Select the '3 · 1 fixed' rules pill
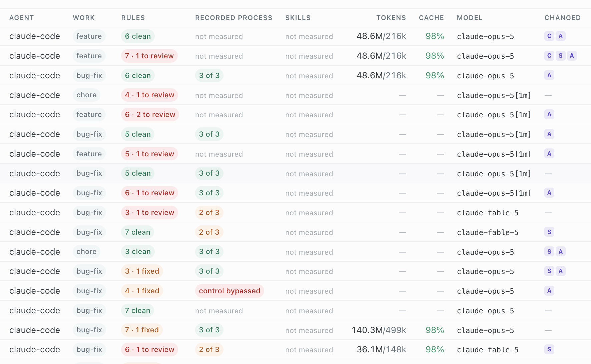 (142, 271)
